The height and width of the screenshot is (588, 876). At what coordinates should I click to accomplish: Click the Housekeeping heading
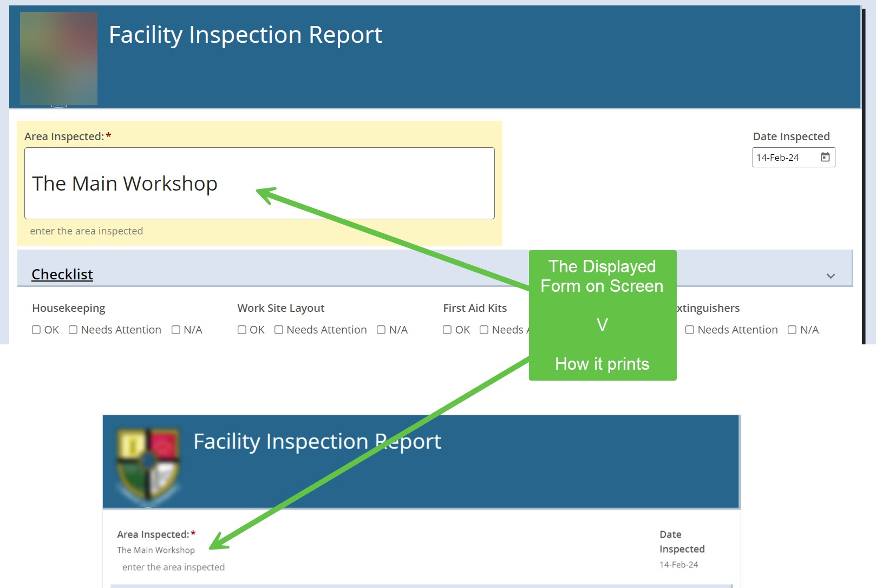(69, 308)
